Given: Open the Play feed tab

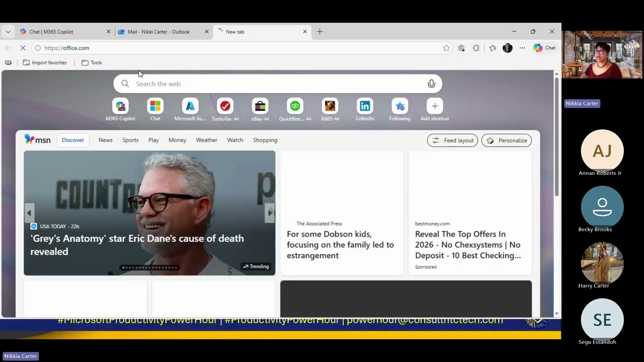Looking at the screenshot, I should [153, 140].
